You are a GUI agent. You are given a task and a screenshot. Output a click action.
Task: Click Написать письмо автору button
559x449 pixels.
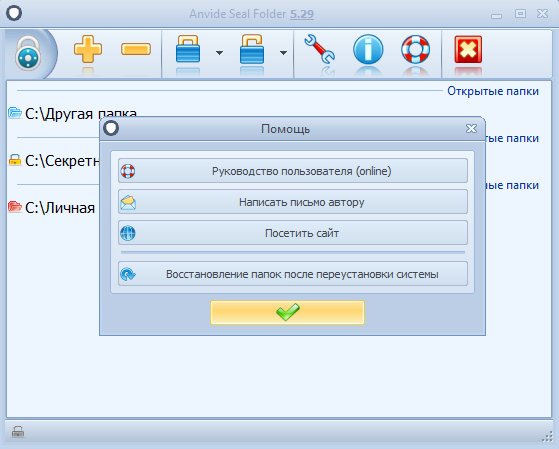click(x=293, y=202)
